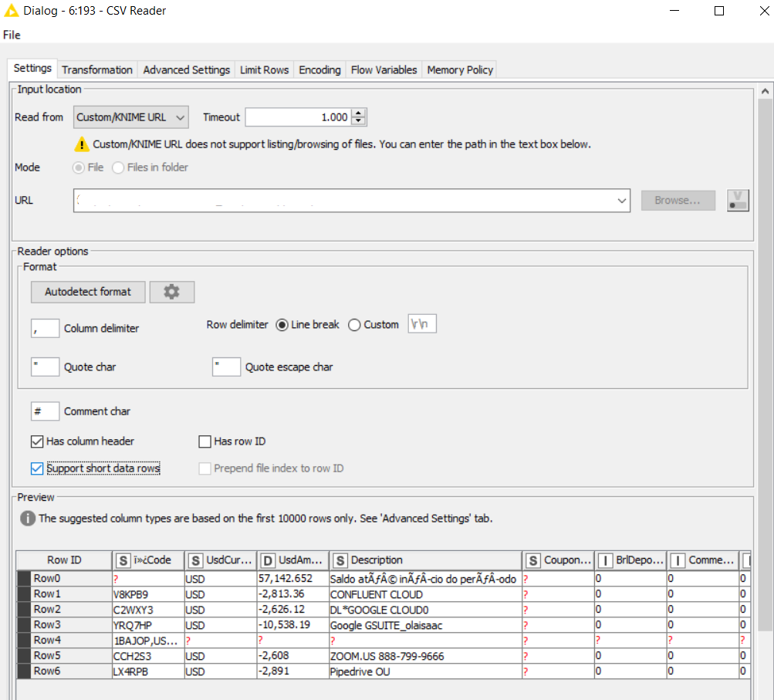
Task: Select the Custom row delimiter radio button
Action: 354,325
